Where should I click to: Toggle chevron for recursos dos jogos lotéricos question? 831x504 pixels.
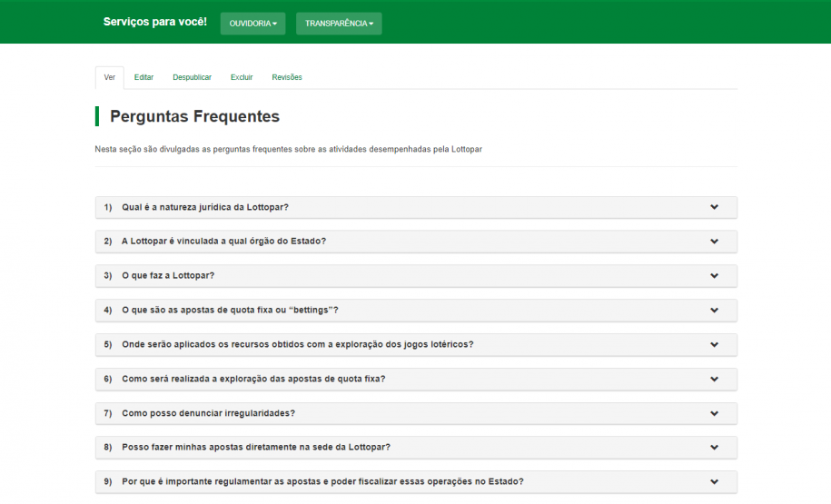click(x=714, y=344)
